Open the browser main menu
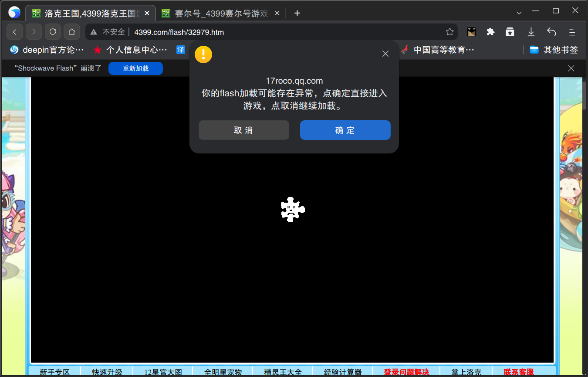This screenshot has width=588, height=377. [572, 32]
